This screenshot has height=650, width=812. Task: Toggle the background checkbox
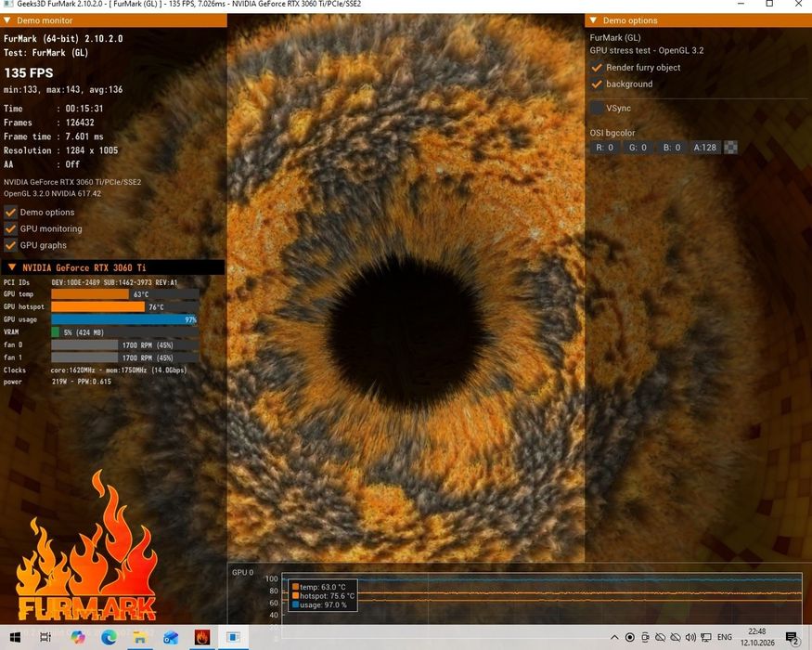coord(597,84)
